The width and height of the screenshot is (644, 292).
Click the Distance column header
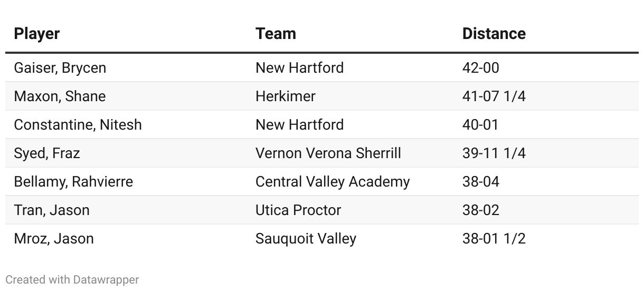click(x=494, y=34)
